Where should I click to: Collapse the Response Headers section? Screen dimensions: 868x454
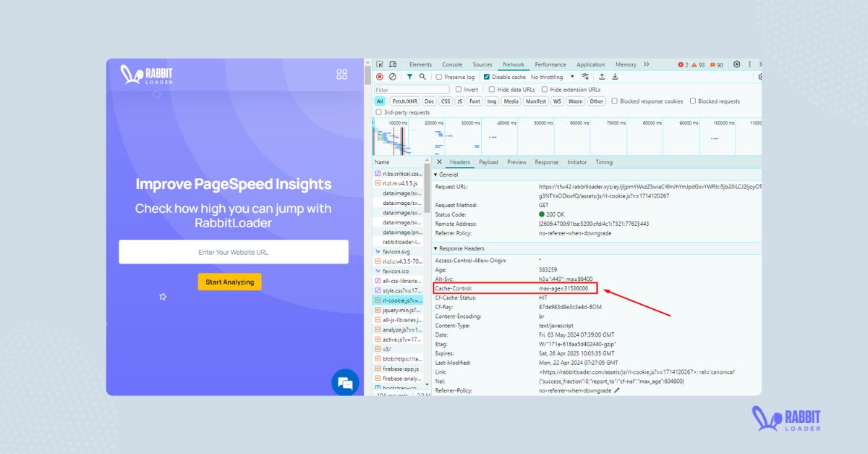435,248
